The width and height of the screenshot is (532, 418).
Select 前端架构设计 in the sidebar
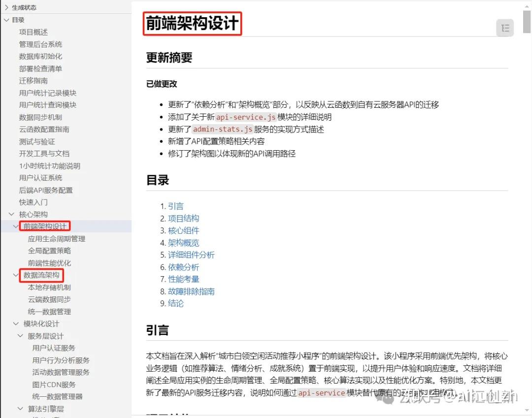click(x=45, y=226)
